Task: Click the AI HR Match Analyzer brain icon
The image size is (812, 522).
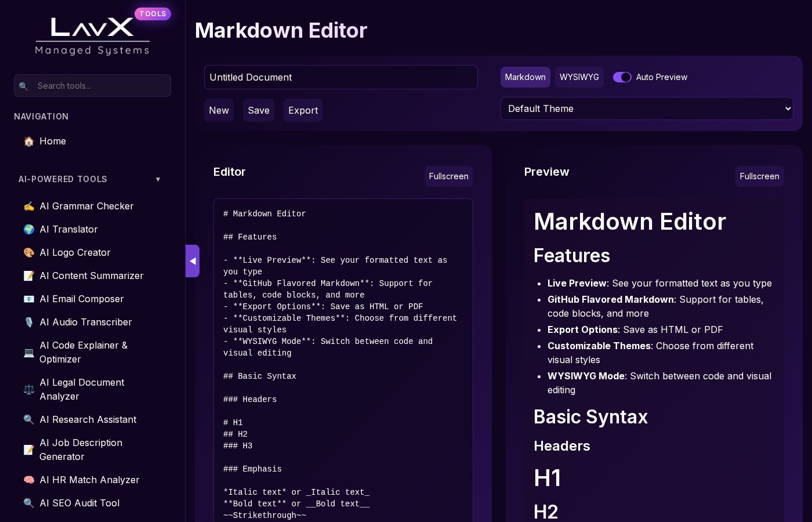Action: (x=28, y=480)
